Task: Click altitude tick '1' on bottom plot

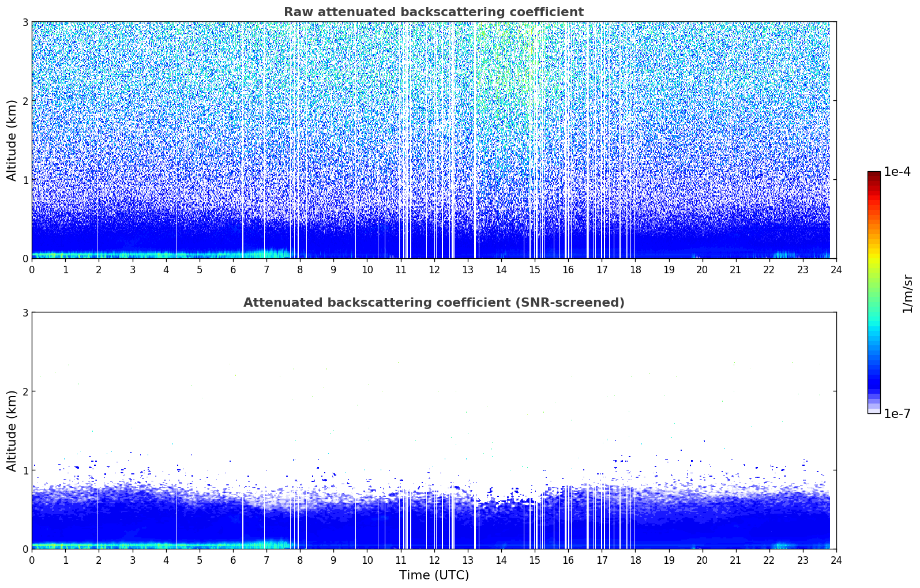Action: click(25, 470)
